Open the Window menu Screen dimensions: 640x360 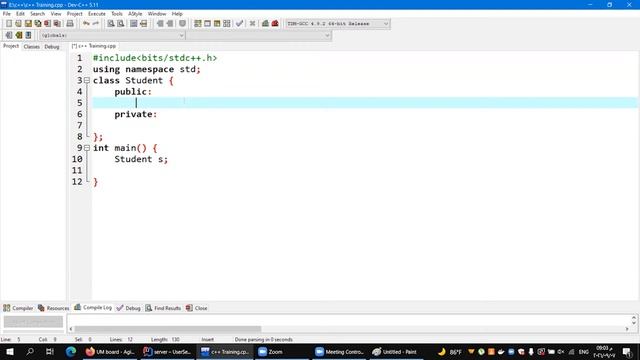(157, 14)
